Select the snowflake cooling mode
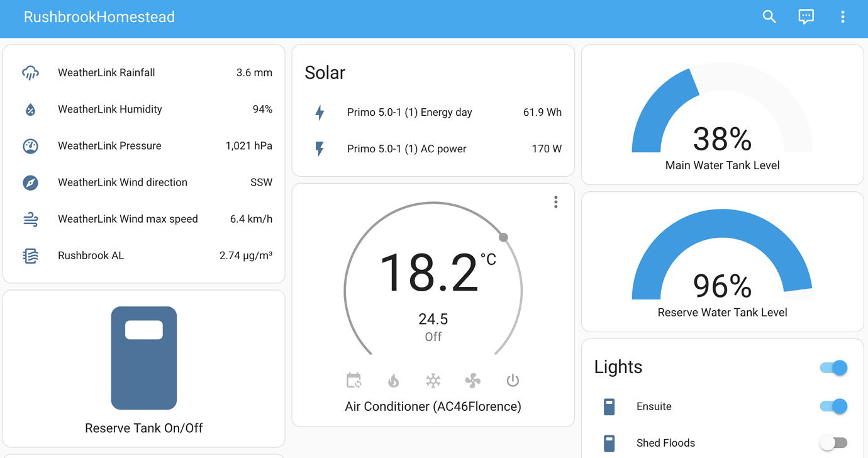868x458 pixels. 433,380
